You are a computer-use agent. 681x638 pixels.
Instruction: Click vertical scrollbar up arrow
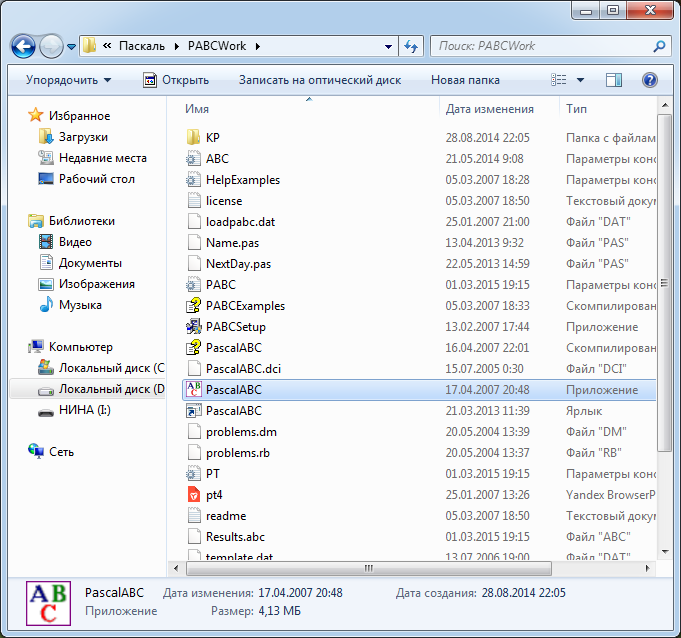664,105
